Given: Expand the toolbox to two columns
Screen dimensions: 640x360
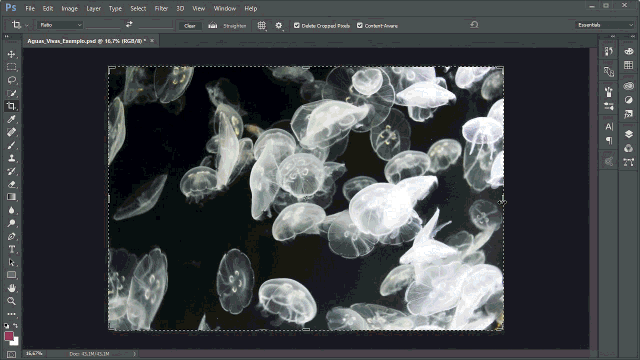Looking at the screenshot, I should pyautogui.click(x=7, y=36).
